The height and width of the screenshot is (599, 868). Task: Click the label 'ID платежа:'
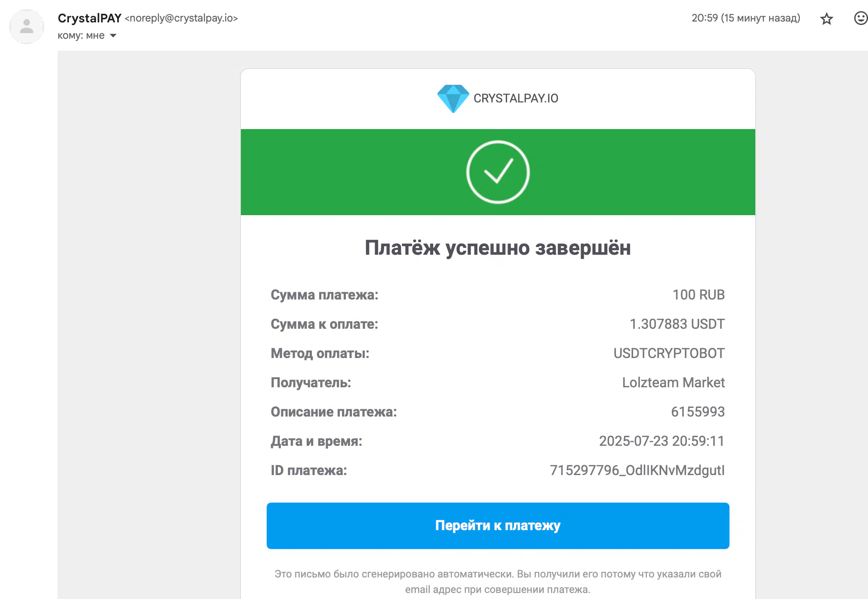[x=308, y=470]
